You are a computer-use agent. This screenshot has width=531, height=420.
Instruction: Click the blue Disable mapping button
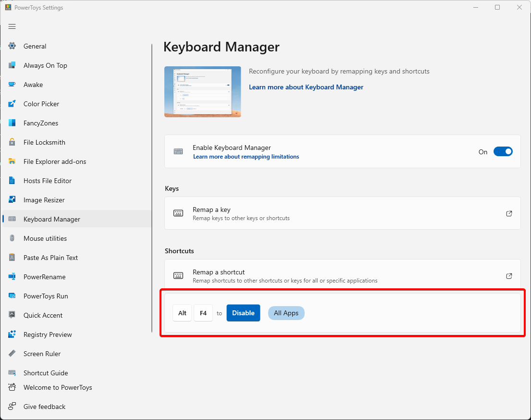click(243, 313)
